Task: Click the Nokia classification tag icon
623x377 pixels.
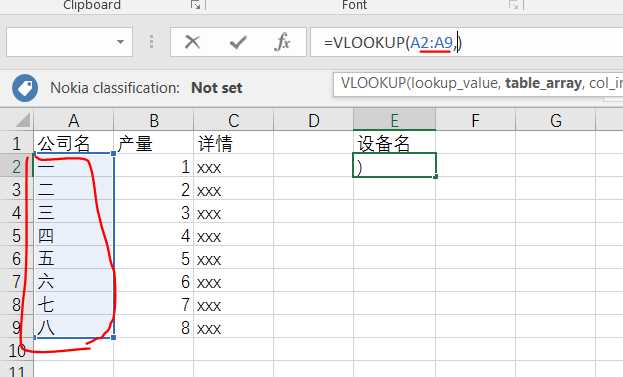Action: tap(25, 88)
